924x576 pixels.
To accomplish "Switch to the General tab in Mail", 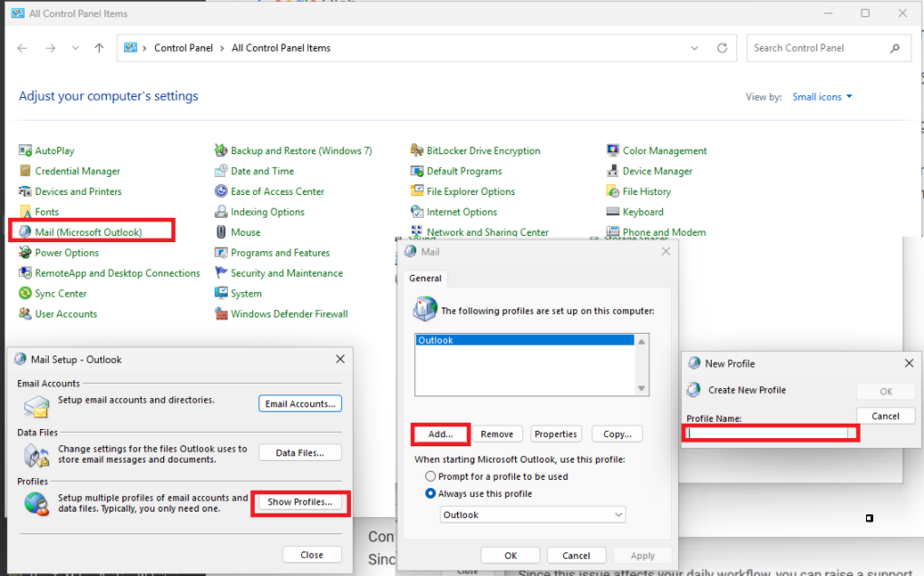I will [425, 278].
